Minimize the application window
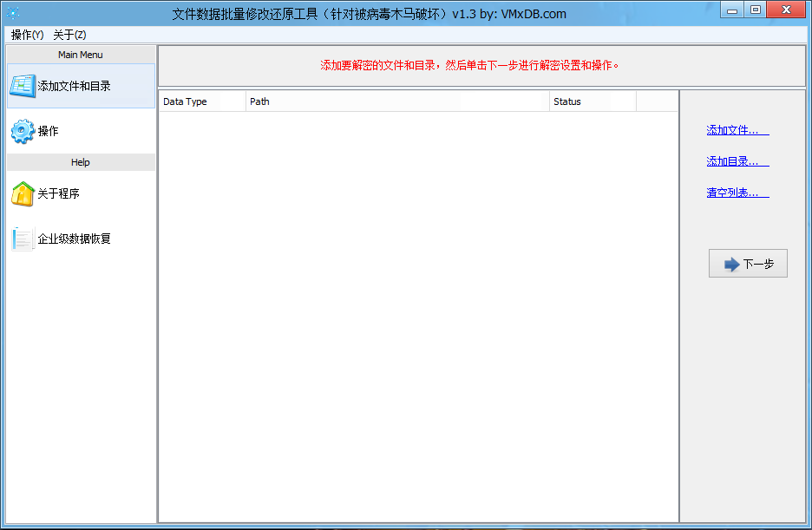812x530 pixels. pyautogui.click(x=733, y=10)
